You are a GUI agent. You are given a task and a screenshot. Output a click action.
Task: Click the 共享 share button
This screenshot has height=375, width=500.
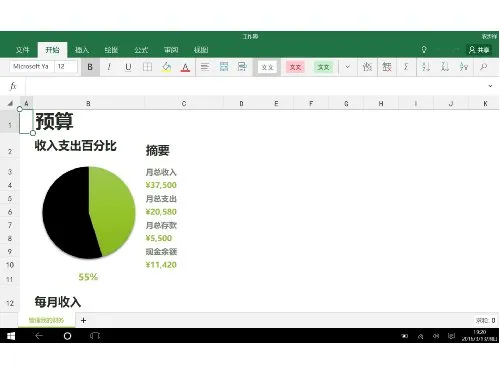pos(479,50)
